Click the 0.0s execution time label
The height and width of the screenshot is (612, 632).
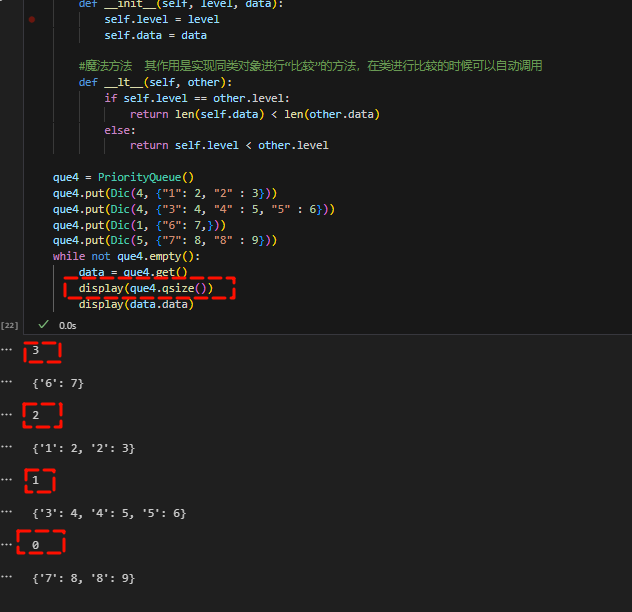pyautogui.click(x=67, y=326)
